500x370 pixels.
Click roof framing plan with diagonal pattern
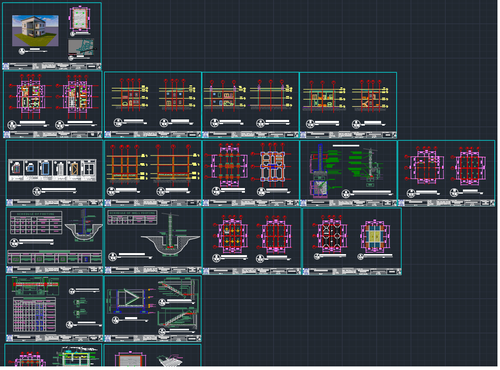330,233
